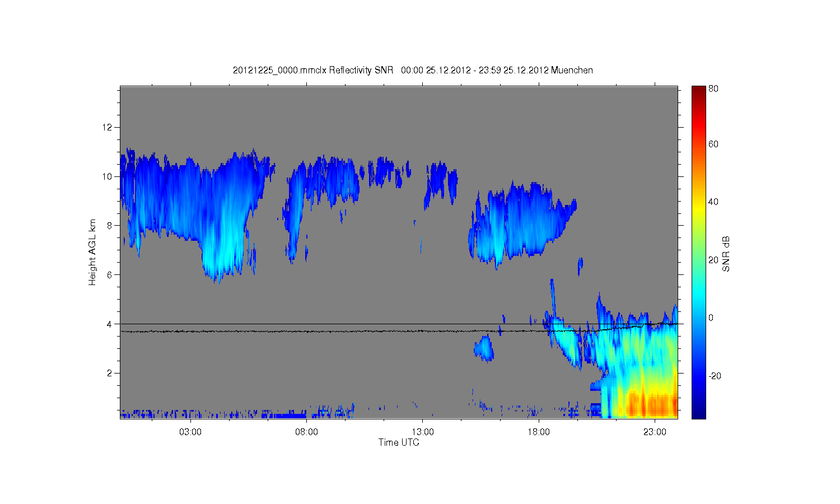Click the height tick label '6'

click(x=110, y=275)
